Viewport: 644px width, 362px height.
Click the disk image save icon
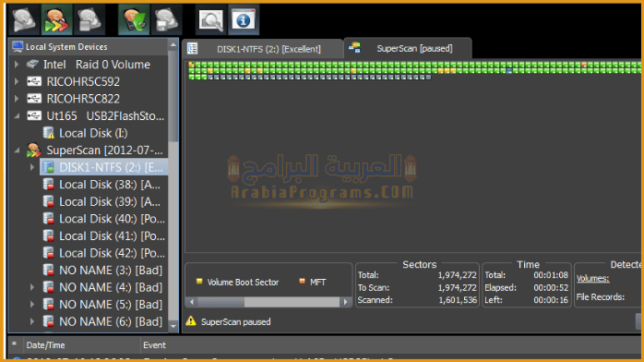pyautogui.click(x=166, y=19)
